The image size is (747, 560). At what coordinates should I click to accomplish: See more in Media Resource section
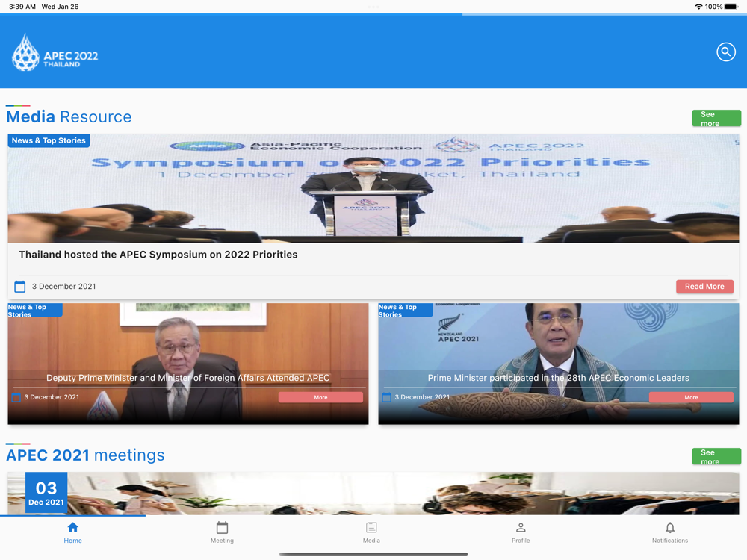pos(716,119)
